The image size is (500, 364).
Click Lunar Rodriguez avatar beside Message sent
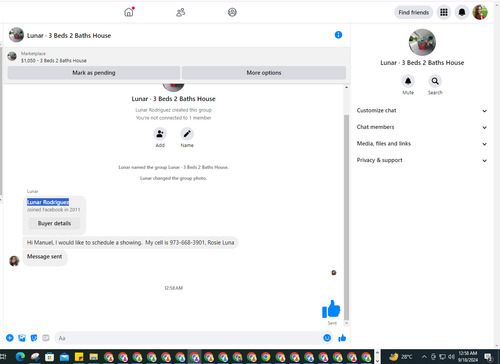pos(14,261)
